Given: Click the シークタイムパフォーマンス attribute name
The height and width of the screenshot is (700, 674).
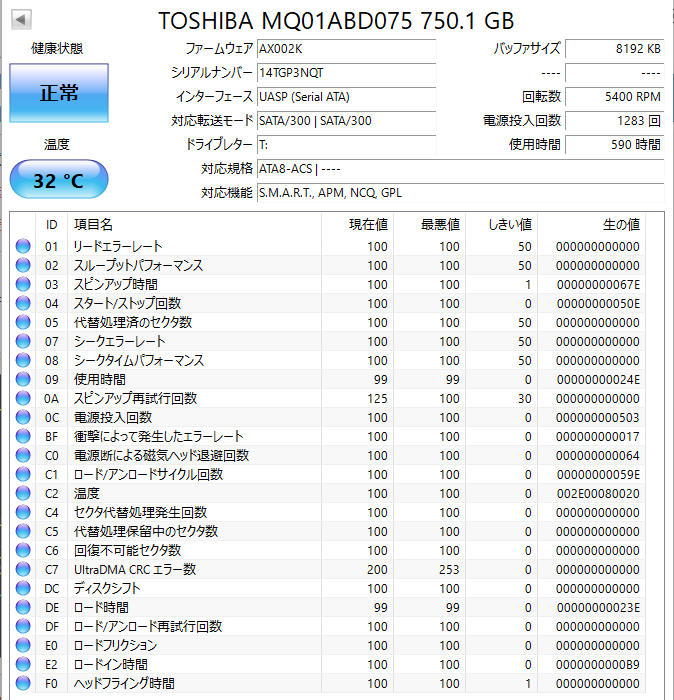Looking at the screenshot, I should pyautogui.click(x=139, y=360).
